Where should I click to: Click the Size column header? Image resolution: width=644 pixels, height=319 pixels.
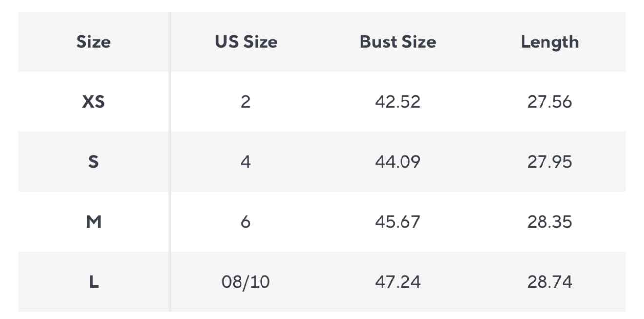tap(93, 42)
